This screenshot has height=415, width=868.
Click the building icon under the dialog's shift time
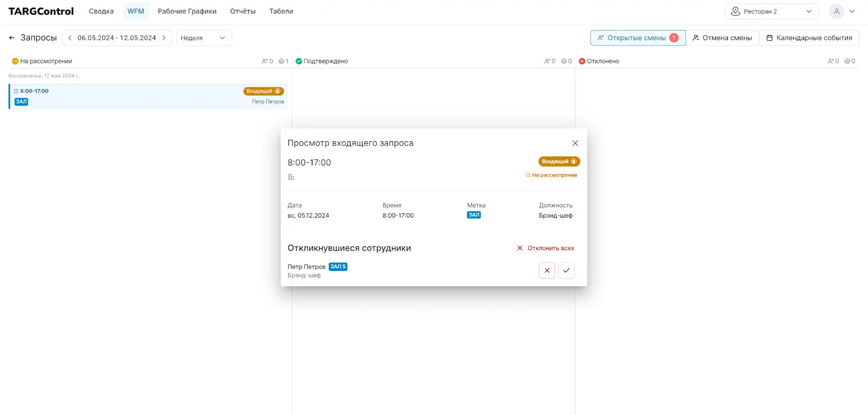coord(291,177)
